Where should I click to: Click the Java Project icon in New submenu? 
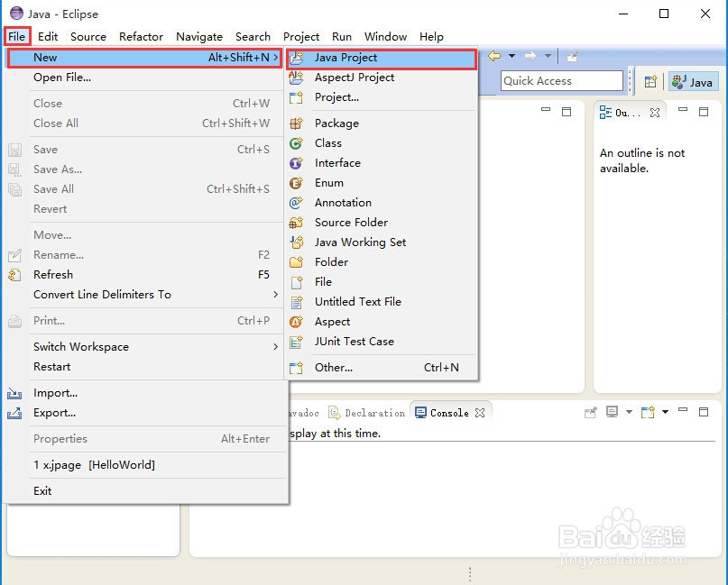click(x=296, y=58)
